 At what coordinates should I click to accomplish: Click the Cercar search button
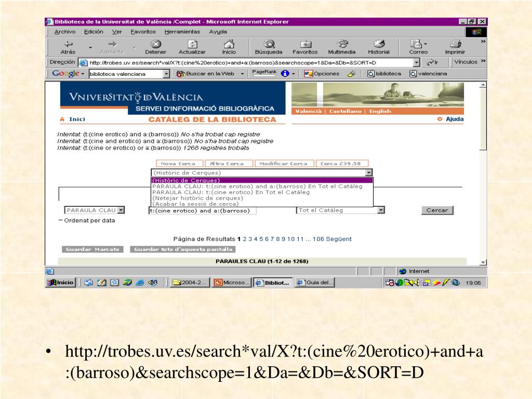437,210
